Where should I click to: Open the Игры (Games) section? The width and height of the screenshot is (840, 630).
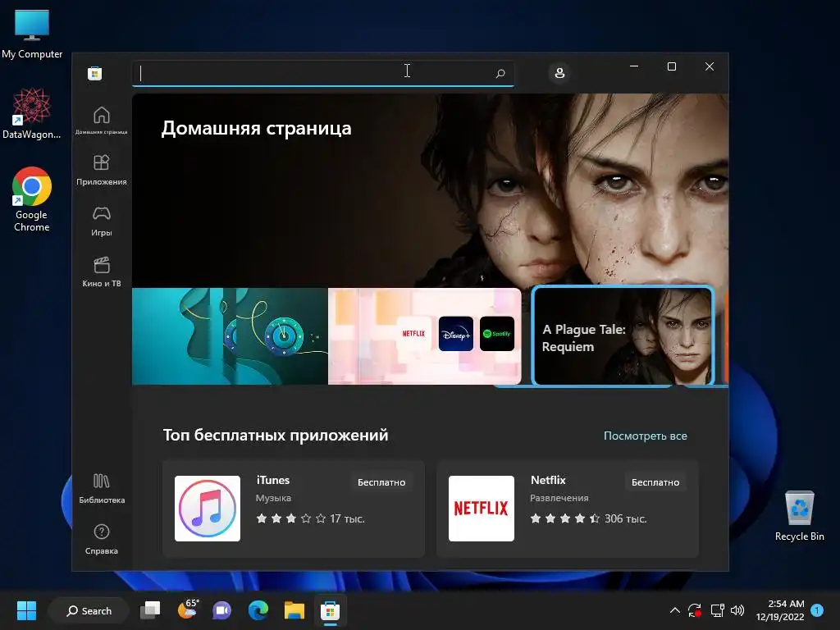101,221
